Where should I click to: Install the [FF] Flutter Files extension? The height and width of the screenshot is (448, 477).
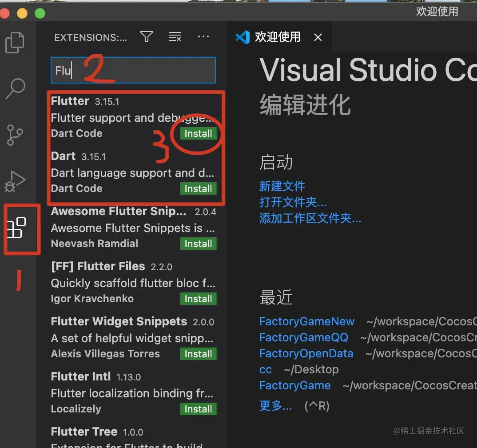(199, 299)
